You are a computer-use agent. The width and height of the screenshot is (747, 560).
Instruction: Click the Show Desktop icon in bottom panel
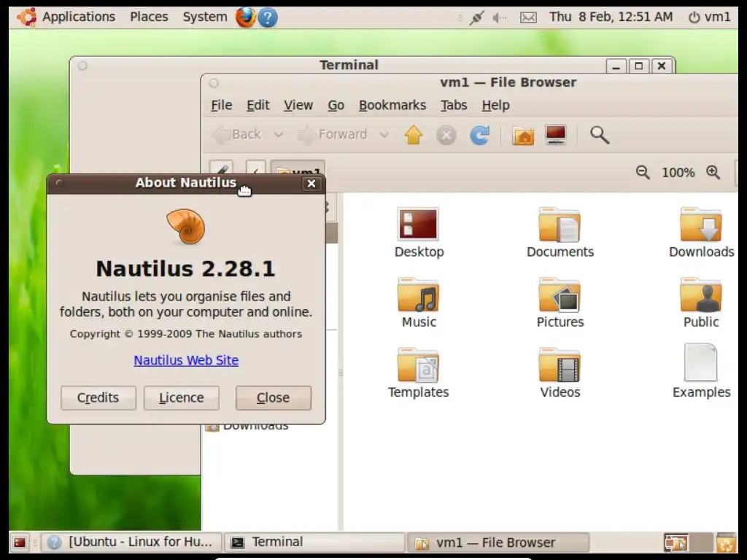pos(20,542)
